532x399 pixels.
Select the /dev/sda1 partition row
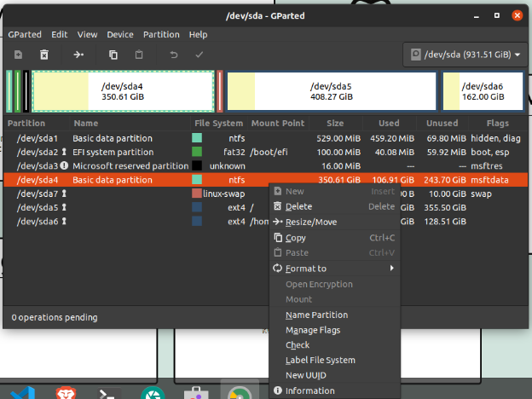click(265, 138)
